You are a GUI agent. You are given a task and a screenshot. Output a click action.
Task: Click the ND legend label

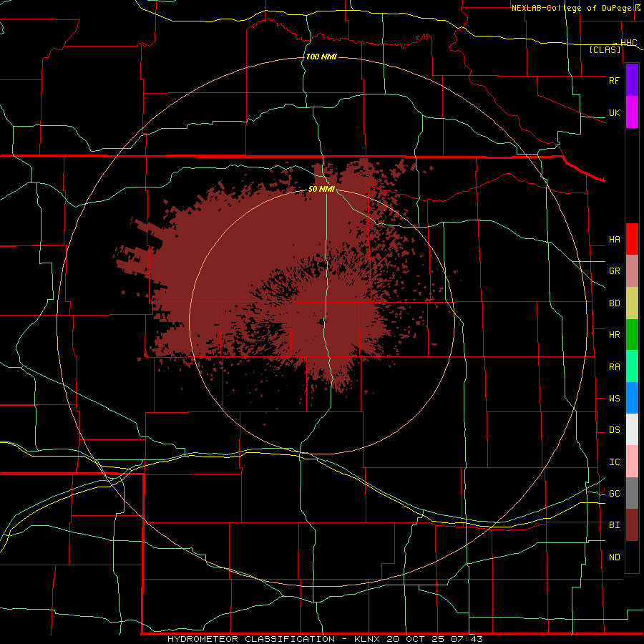[x=614, y=557]
